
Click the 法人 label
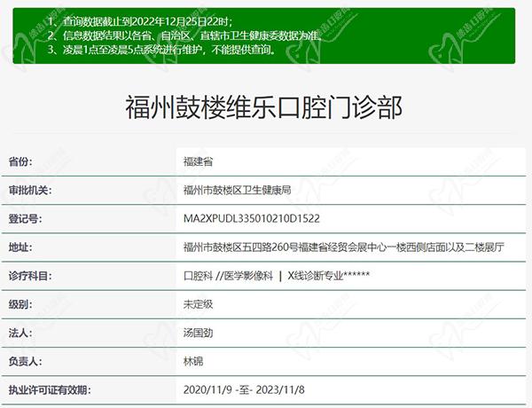[x=20, y=333]
